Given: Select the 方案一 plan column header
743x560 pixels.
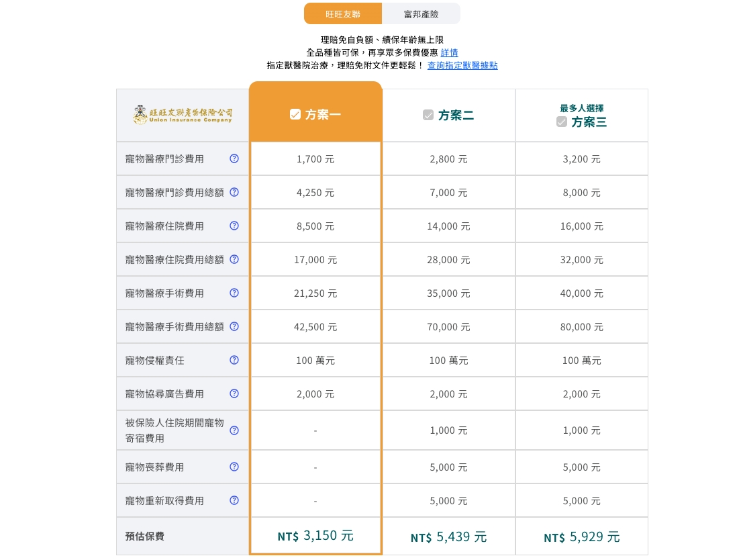Looking at the screenshot, I should 315,114.
